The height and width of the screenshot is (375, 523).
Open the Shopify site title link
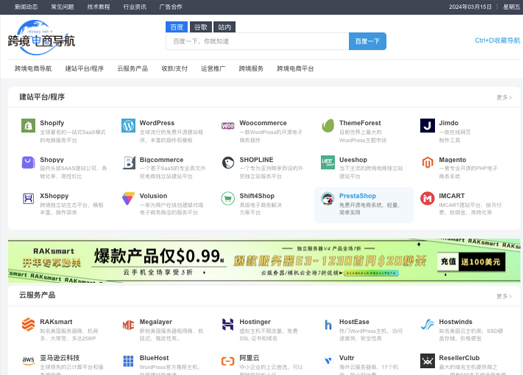[x=52, y=123]
